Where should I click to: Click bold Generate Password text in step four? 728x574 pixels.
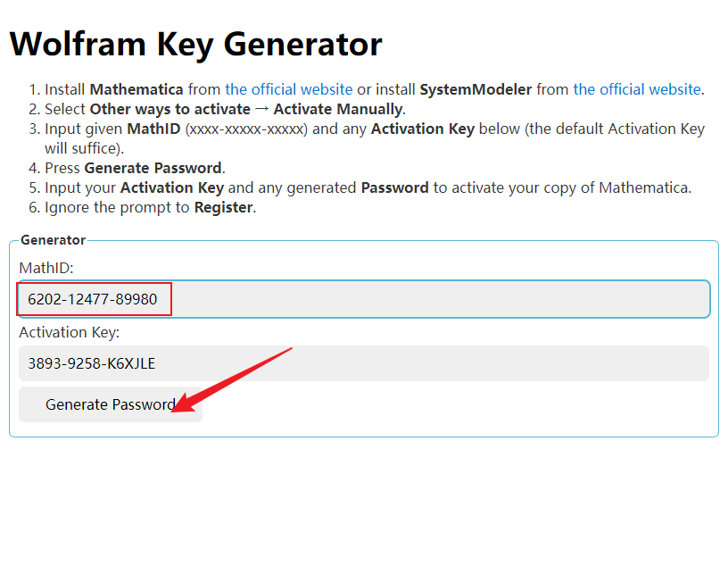pos(153,168)
